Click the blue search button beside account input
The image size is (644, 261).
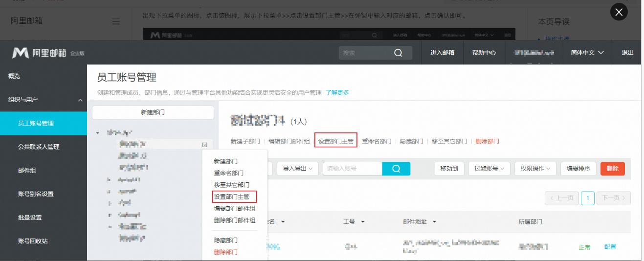[x=396, y=169]
